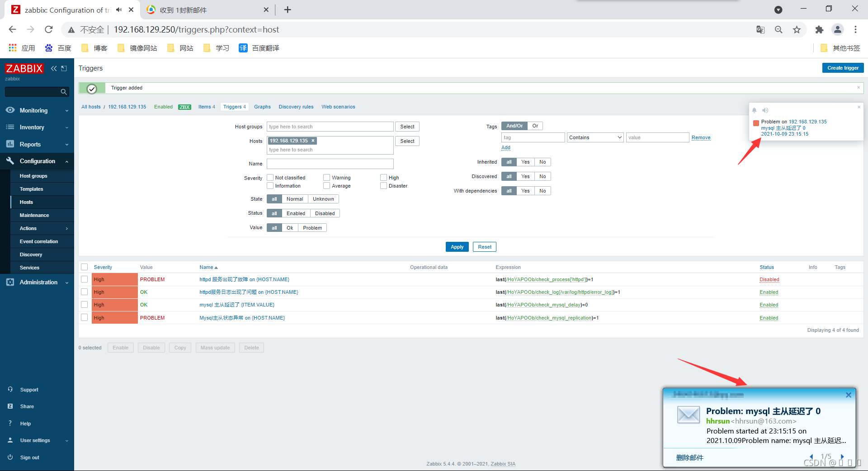Image resolution: width=868 pixels, height=471 pixels.
Task: Go back to previous page
Action: (12, 29)
